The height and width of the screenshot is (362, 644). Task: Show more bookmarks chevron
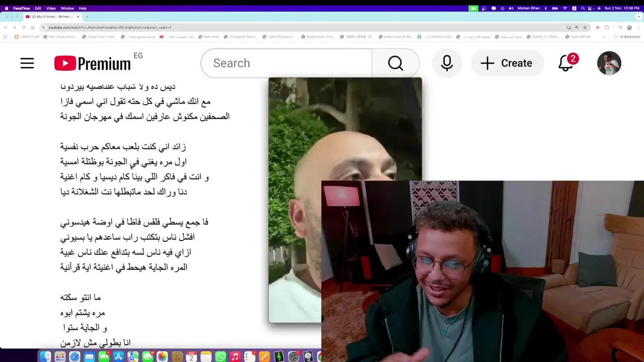click(604, 37)
